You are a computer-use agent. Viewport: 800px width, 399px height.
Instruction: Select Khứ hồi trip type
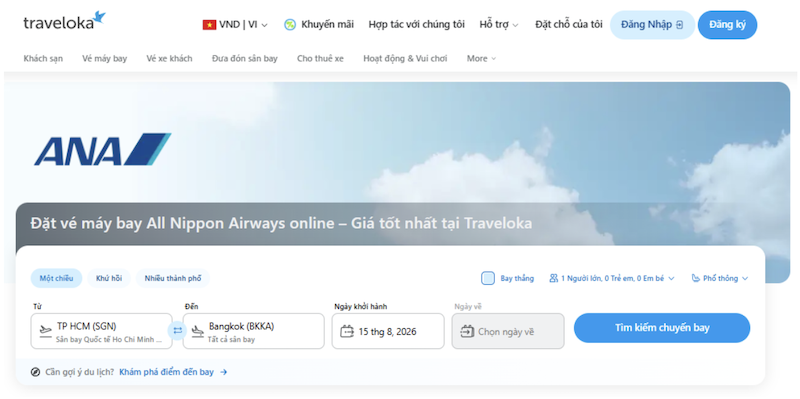tap(109, 278)
